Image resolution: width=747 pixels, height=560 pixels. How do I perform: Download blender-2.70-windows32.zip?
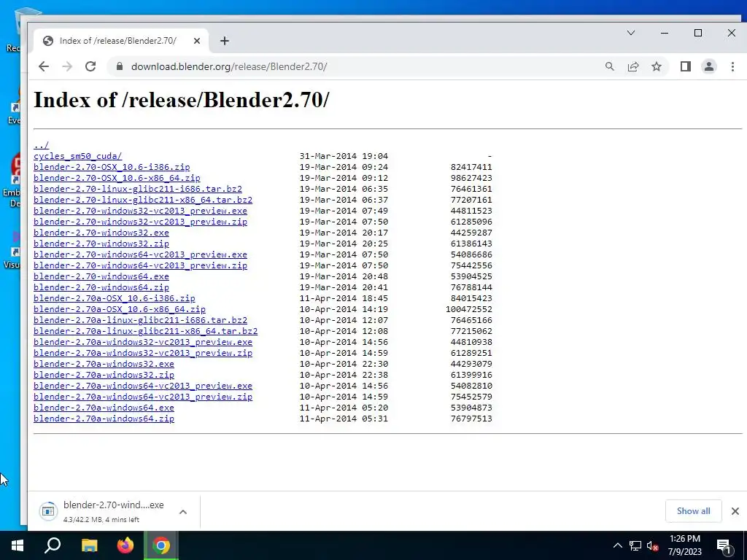(x=101, y=244)
